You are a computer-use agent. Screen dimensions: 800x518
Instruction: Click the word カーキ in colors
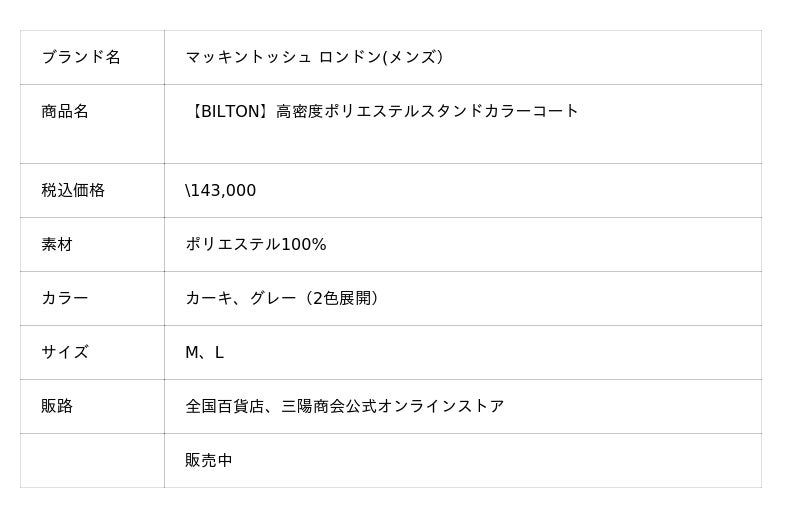tap(208, 298)
